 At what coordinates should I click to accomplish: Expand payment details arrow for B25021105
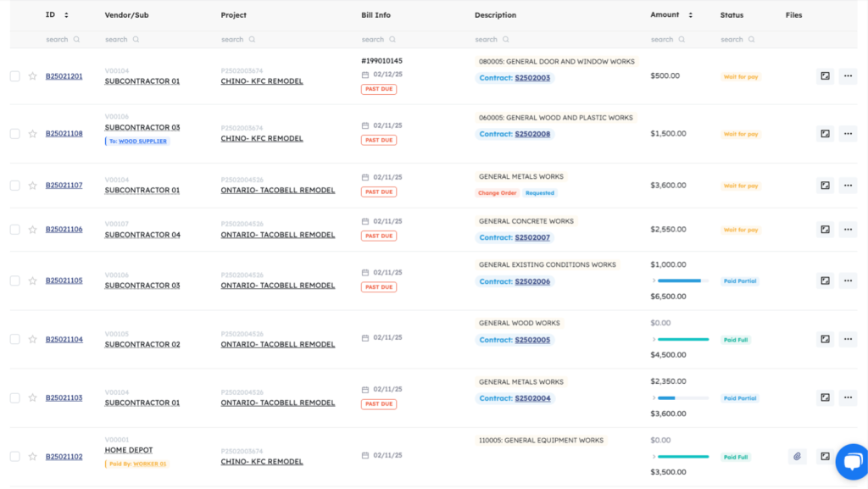(654, 281)
